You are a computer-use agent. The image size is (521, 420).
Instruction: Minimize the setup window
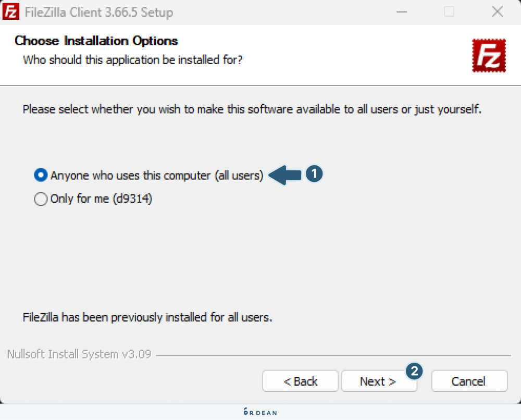click(401, 11)
